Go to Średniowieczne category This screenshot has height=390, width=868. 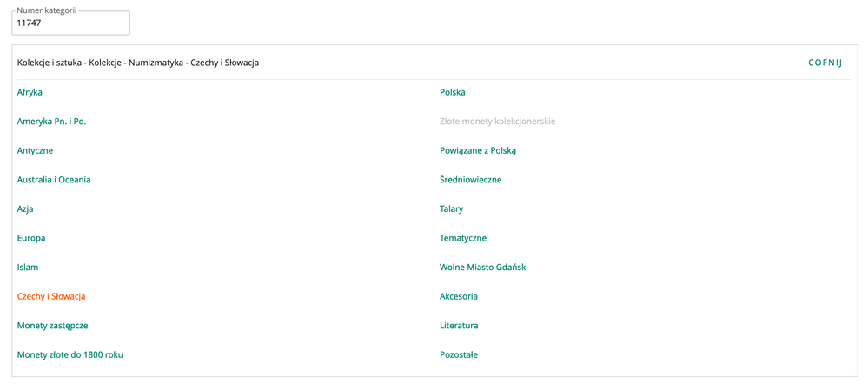point(470,180)
